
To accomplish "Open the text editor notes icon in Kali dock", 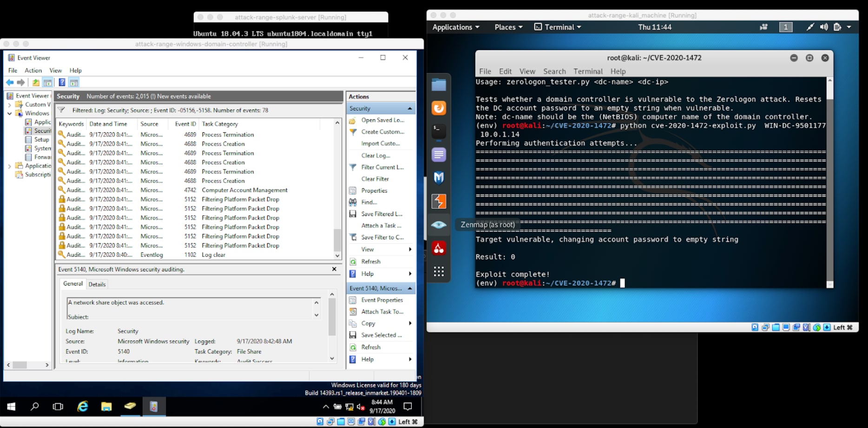I will click(439, 155).
